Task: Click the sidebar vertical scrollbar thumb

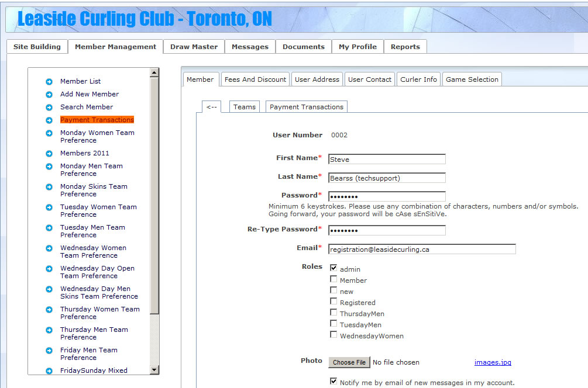Action: (154, 196)
